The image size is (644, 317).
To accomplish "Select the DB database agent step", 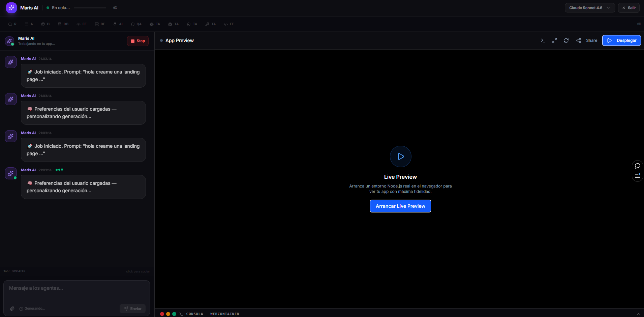I will [63, 24].
